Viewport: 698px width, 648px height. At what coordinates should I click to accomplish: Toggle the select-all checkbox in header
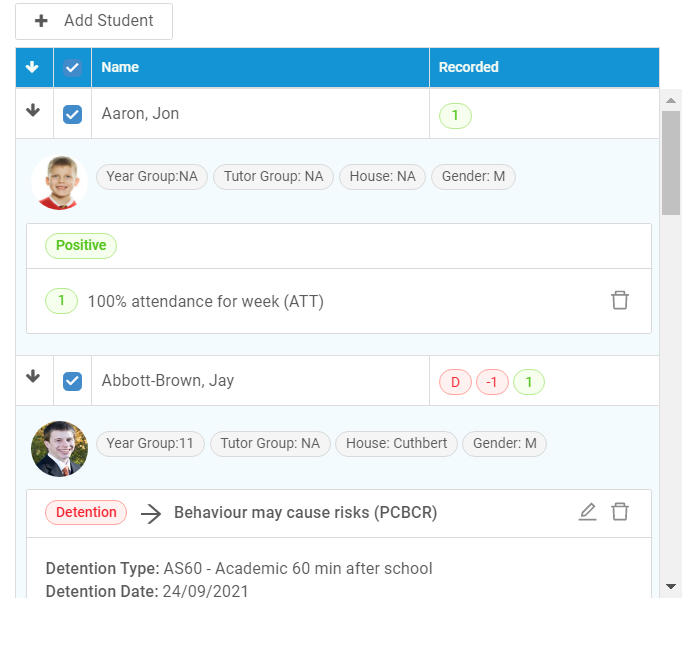(x=72, y=68)
